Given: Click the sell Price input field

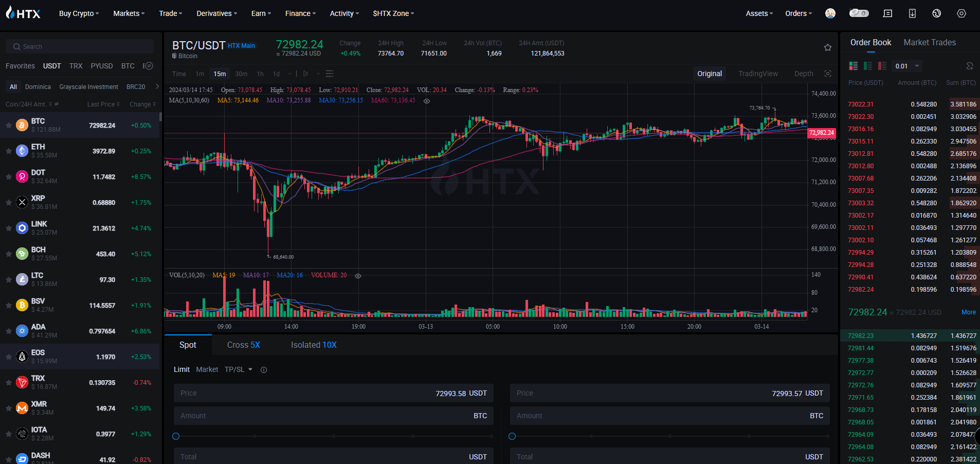Looking at the screenshot, I should (x=670, y=393).
